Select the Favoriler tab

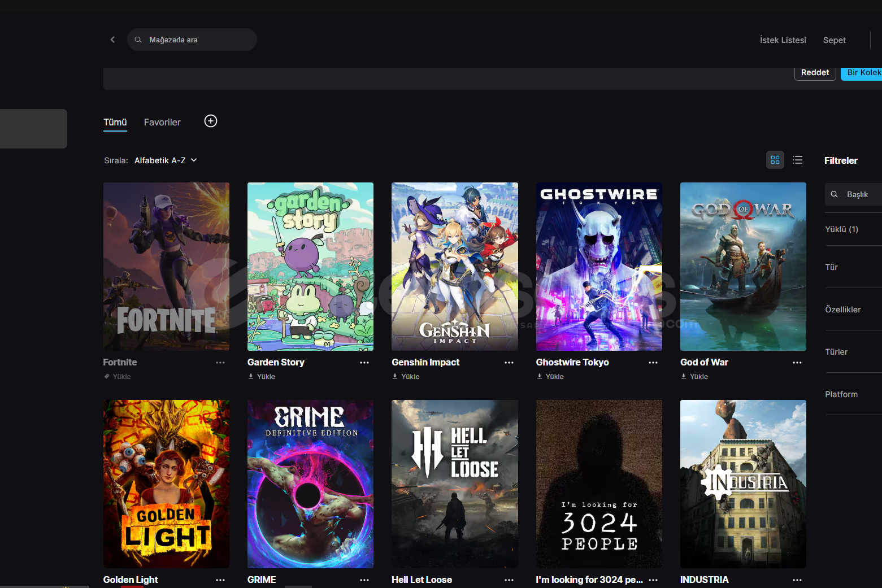(162, 122)
